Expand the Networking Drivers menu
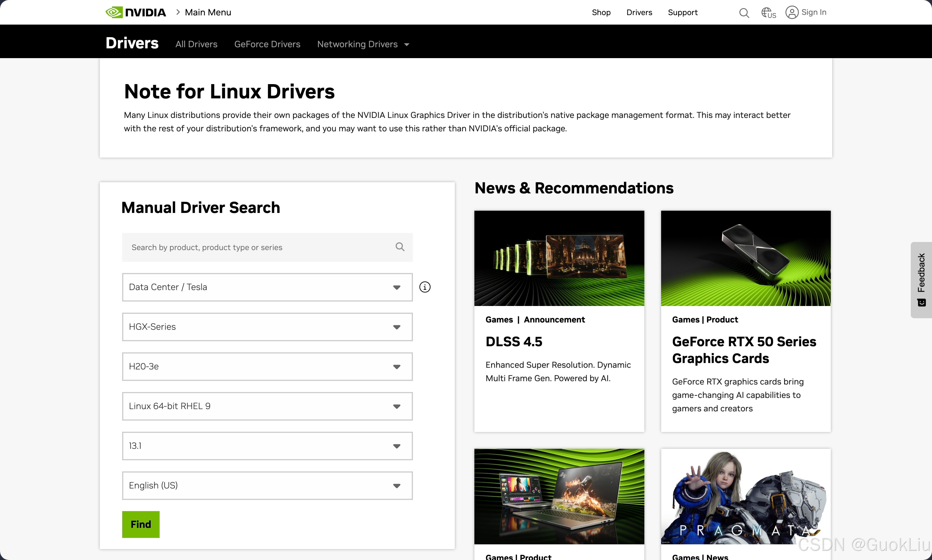Image resolution: width=932 pixels, height=560 pixels. (363, 44)
